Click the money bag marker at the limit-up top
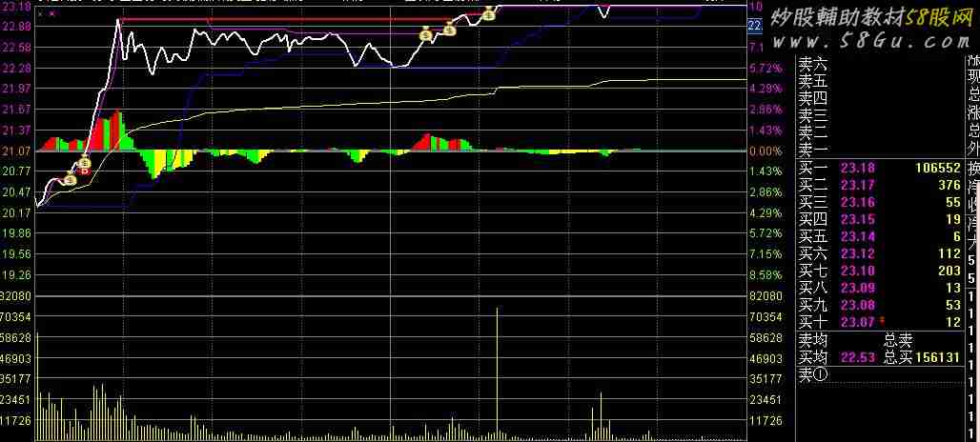Viewport: 980px width, 442px height. click(489, 14)
